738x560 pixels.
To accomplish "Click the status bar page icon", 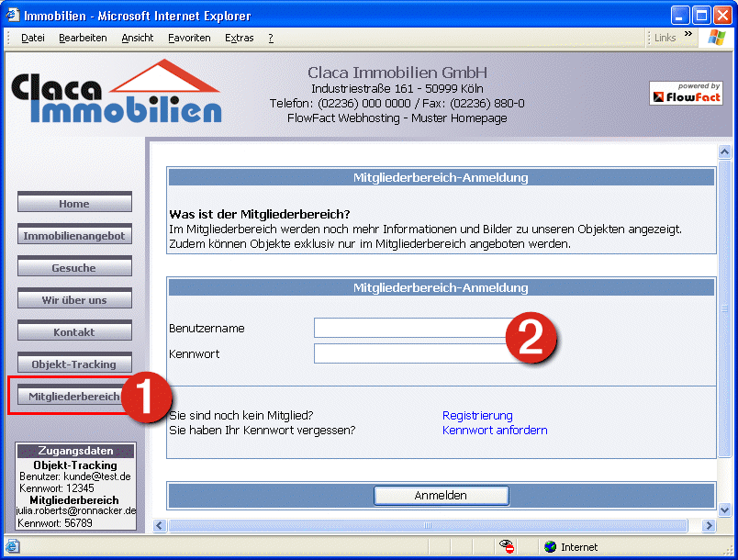I will point(13,547).
